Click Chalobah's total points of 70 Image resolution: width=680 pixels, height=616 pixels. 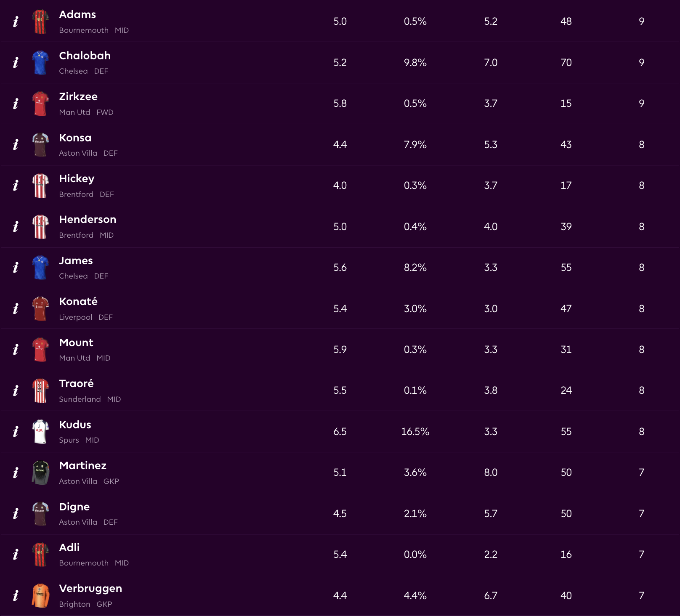566,63
